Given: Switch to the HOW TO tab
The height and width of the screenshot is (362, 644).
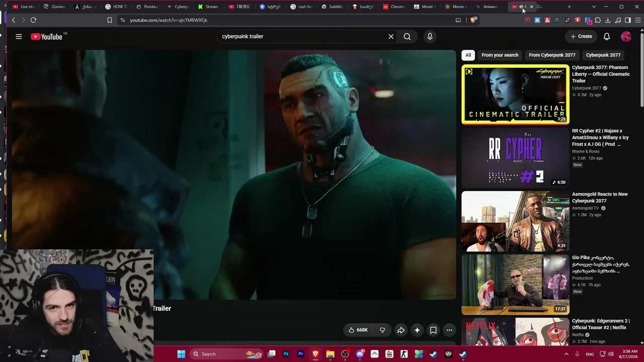Looking at the screenshot, I should click(117, 7).
